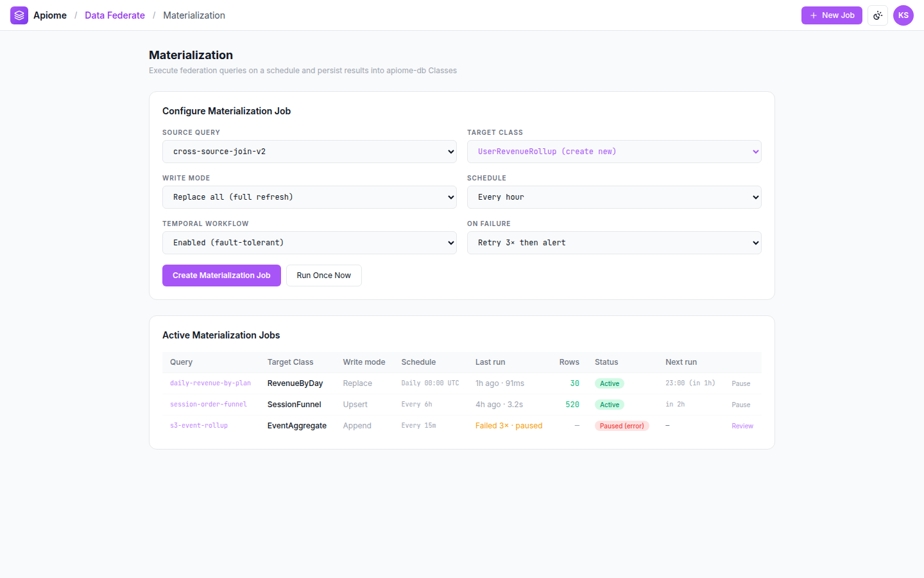Image resolution: width=924 pixels, height=578 pixels.
Task: Toggle the dark mode theme icon
Action: coord(878,15)
